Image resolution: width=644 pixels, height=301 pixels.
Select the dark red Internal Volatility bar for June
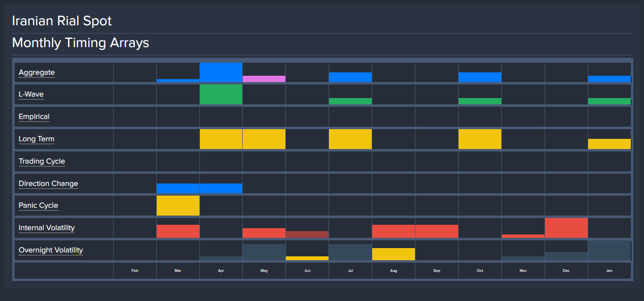[307, 234]
